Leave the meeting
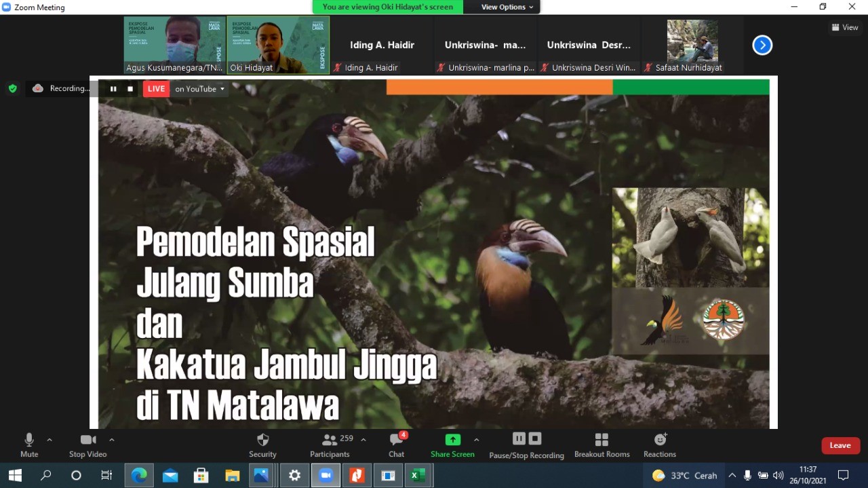This screenshot has width=868, height=488. 840,445
